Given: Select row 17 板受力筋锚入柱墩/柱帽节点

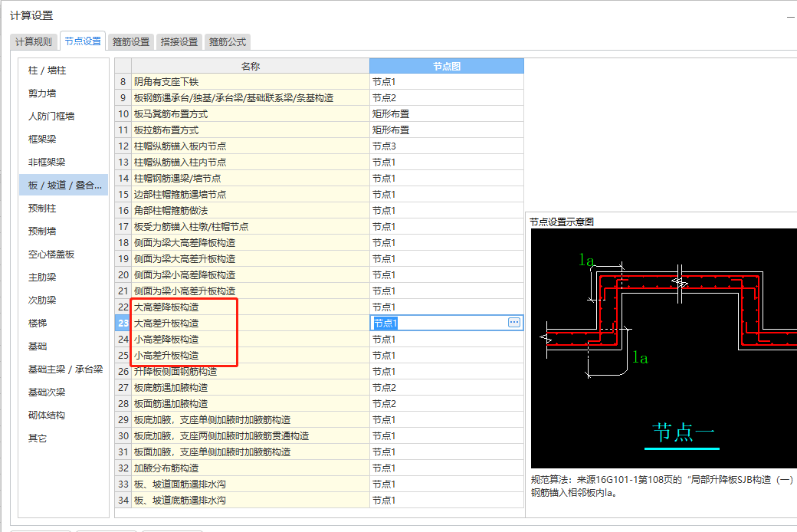Looking at the screenshot, I should click(250, 227).
